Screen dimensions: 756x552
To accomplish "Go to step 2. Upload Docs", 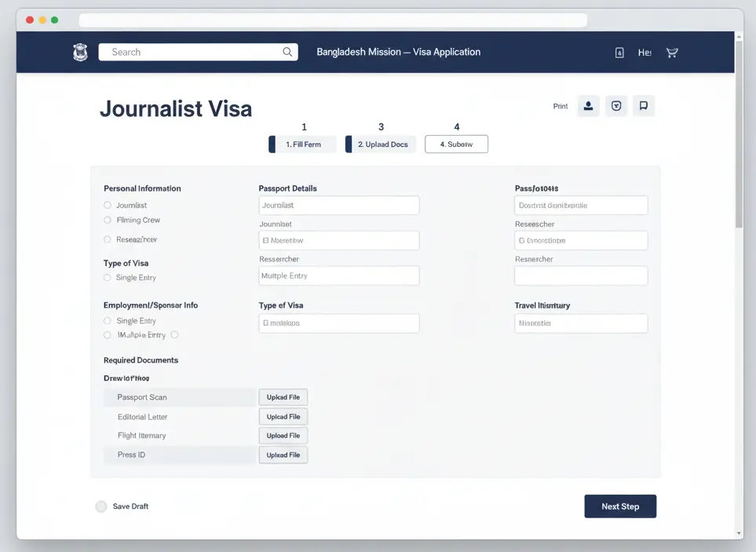I will tap(381, 144).
